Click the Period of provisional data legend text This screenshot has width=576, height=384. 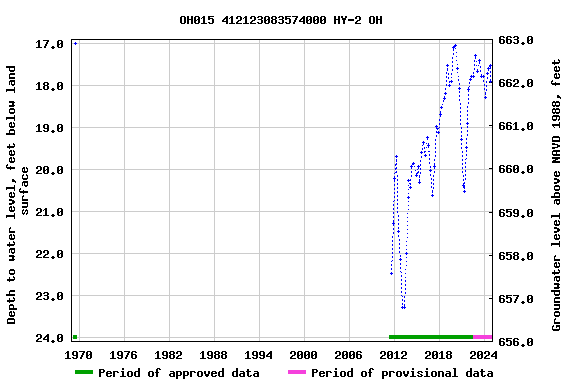point(402,373)
